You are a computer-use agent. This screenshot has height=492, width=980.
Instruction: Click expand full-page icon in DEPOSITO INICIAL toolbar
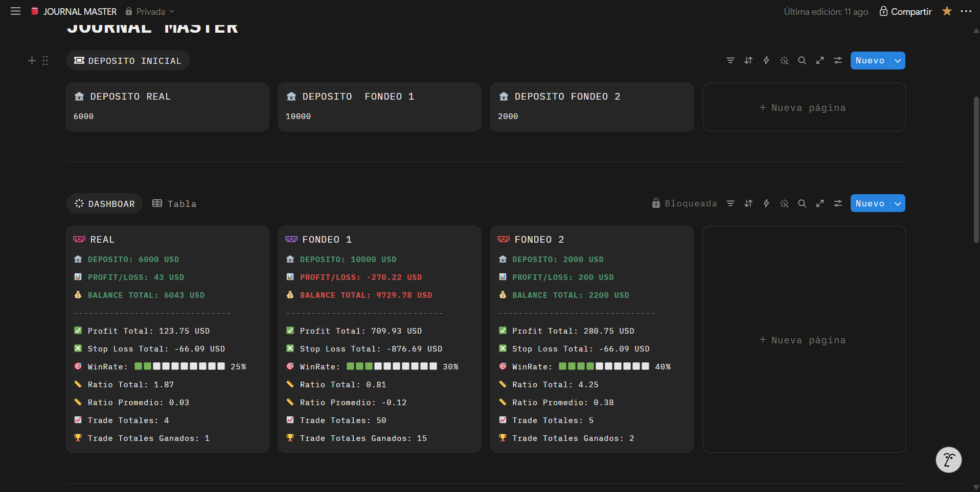coord(820,60)
